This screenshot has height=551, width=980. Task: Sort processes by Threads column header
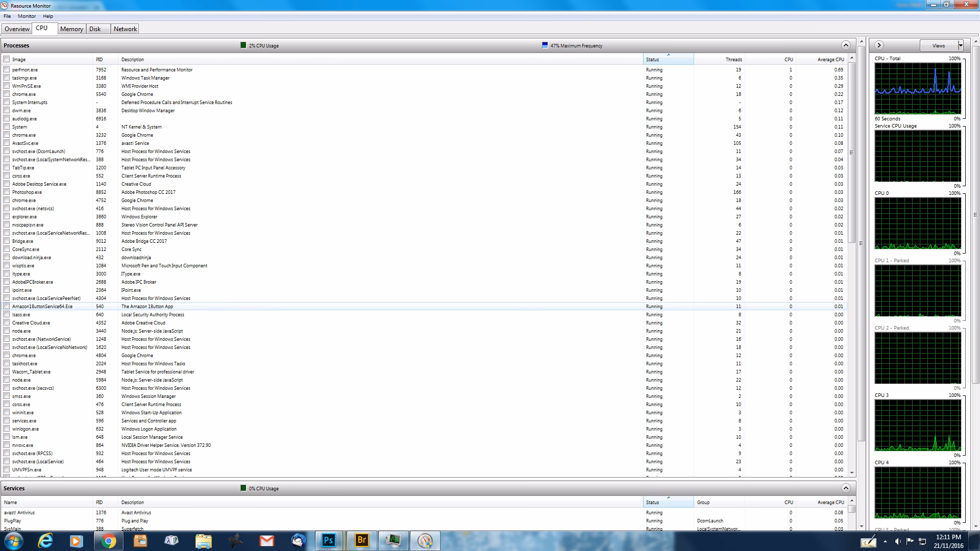719,59
